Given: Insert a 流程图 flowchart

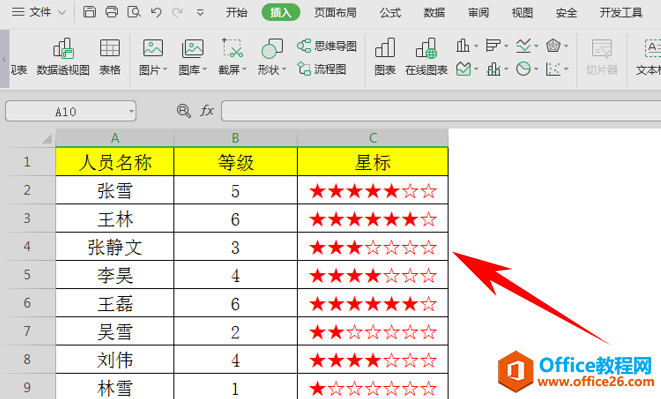Looking at the screenshot, I should click(322, 69).
